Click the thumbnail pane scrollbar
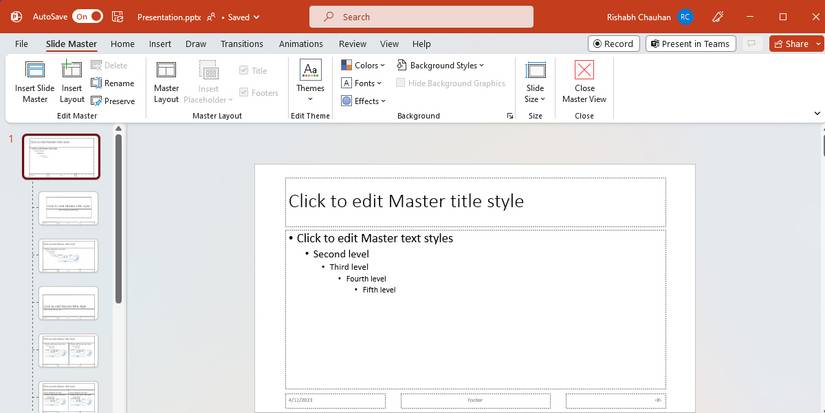 point(118,219)
